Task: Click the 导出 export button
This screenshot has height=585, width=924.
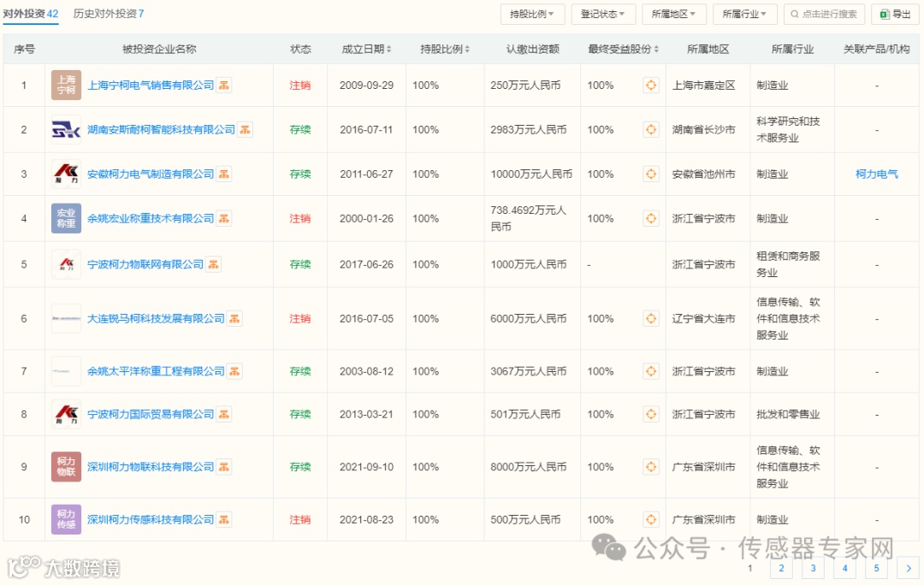Action: tap(895, 15)
